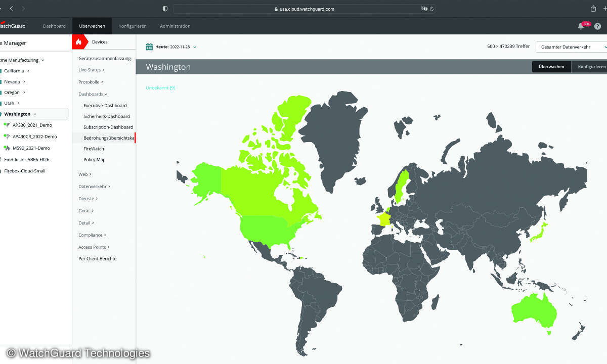Click the 500 > 470239 Treffer text
Image resolution: width=607 pixels, height=364 pixels.
pyautogui.click(x=508, y=47)
